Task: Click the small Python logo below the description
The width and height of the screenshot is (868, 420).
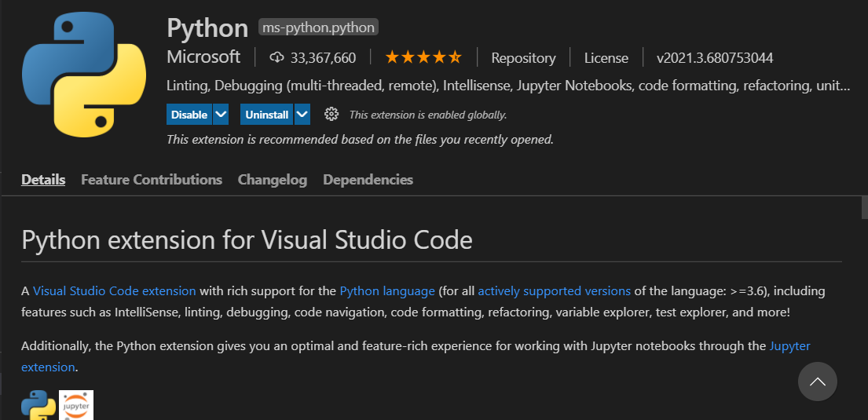Action: [x=38, y=405]
